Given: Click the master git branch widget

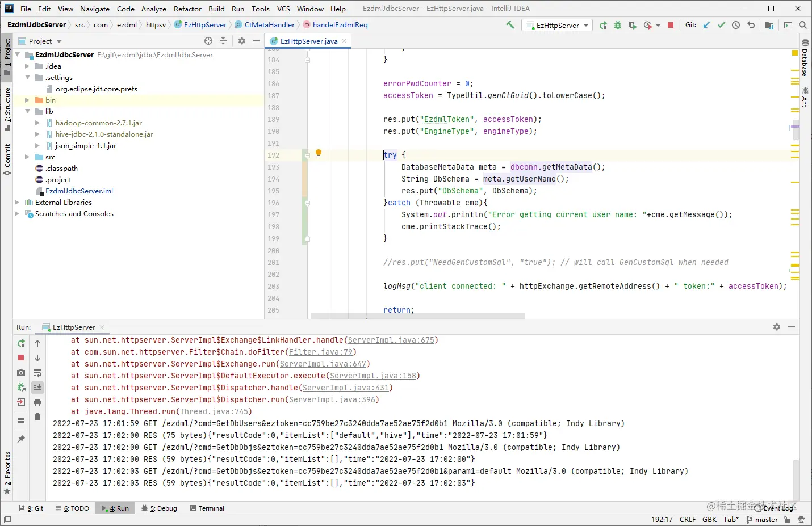Looking at the screenshot, I should (x=762, y=519).
